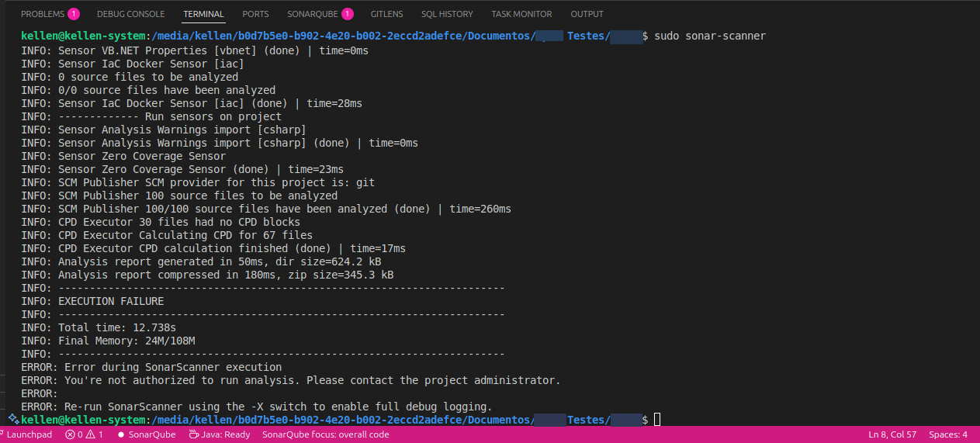Click the 'Sensor Zero Coverage Sensor (done)' line

182,169
